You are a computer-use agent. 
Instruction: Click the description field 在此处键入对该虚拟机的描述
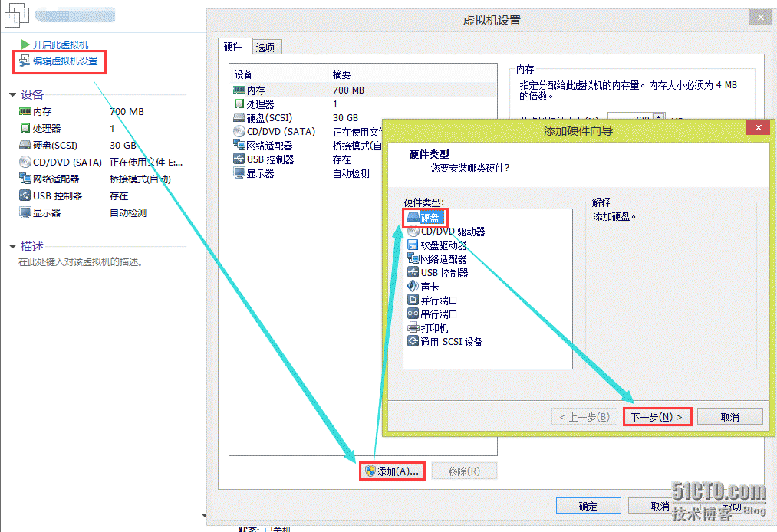click(x=81, y=262)
